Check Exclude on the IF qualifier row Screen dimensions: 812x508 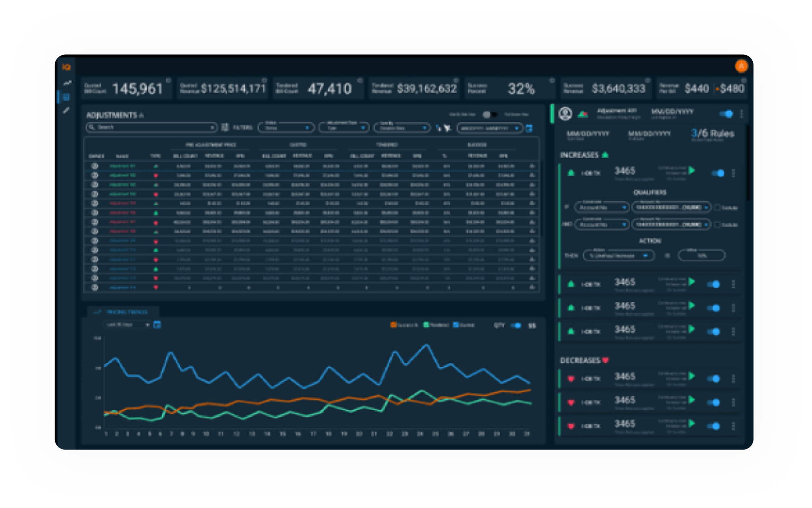tap(717, 208)
